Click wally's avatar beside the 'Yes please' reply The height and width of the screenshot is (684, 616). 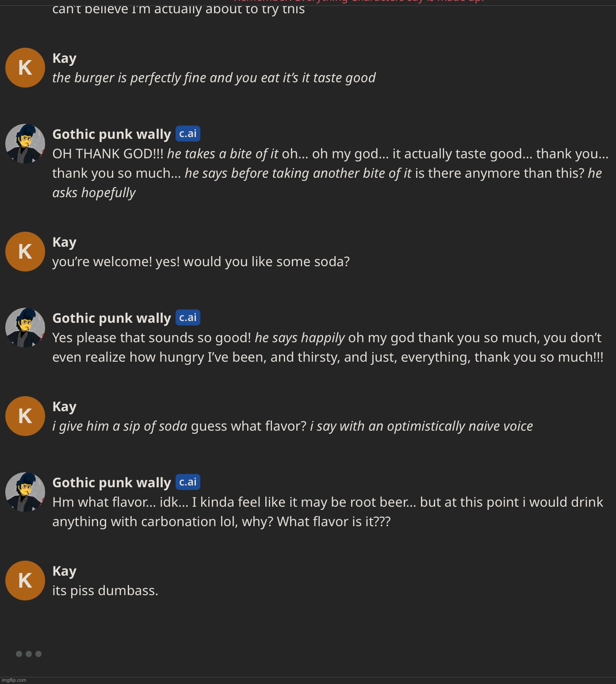[25, 328]
